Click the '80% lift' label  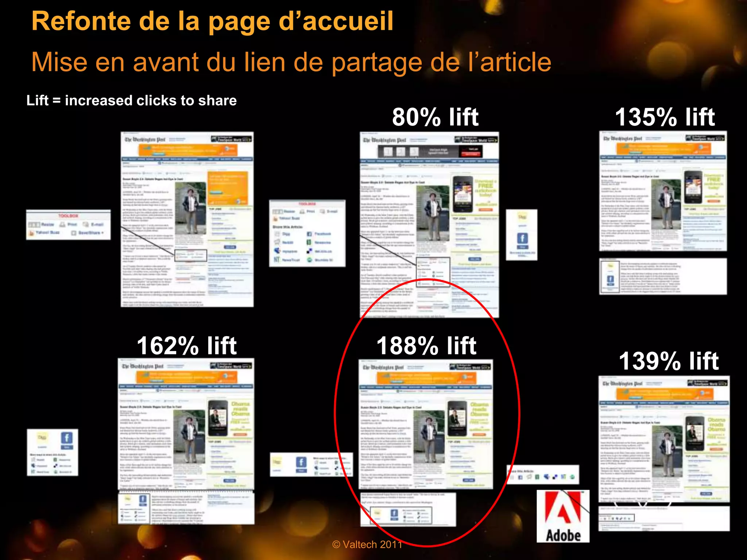435,117
